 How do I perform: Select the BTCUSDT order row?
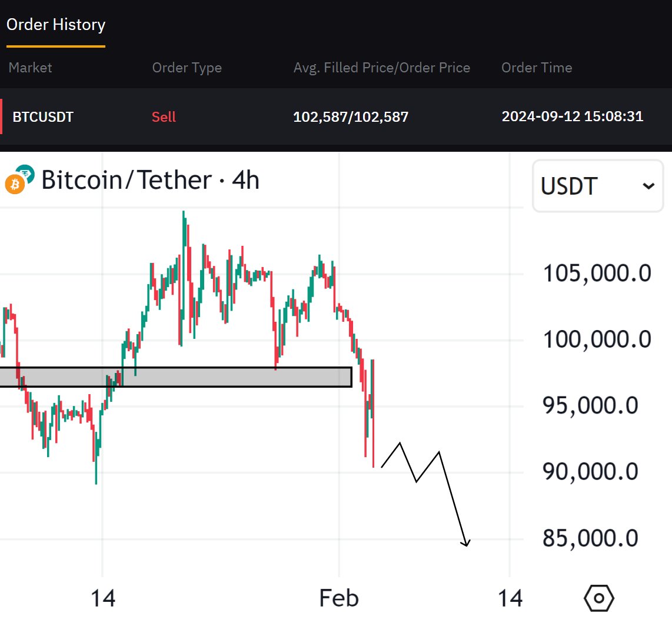click(x=336, y=116)
